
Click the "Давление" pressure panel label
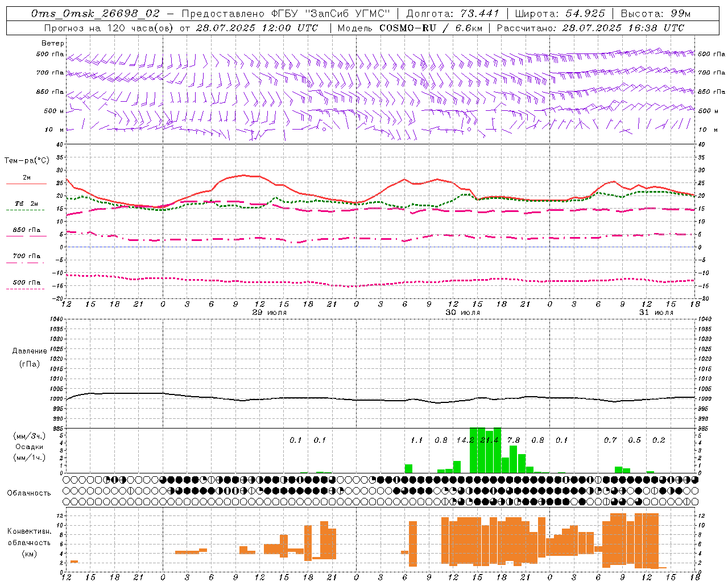pyautogui.click(x=30, y=351)
